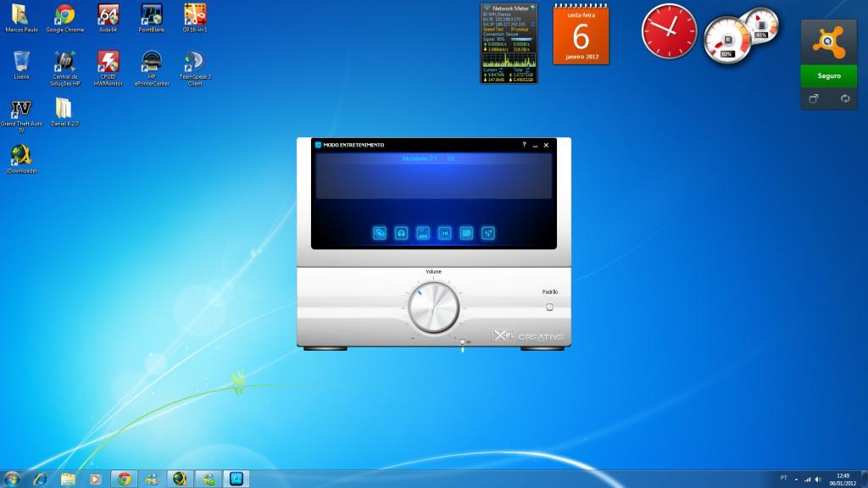Click the Windows Start orb
868x488 pixels.
pyautogui.click(x=12, y=479)
